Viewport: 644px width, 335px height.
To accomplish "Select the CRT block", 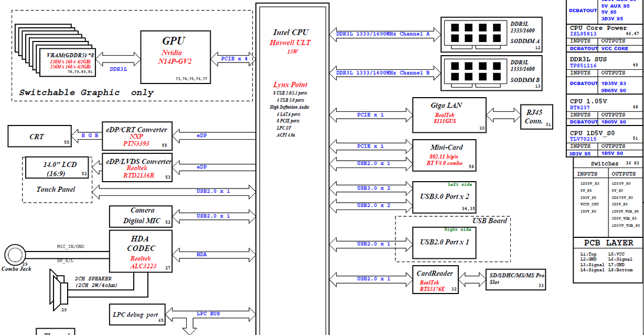I will (39, 137).
